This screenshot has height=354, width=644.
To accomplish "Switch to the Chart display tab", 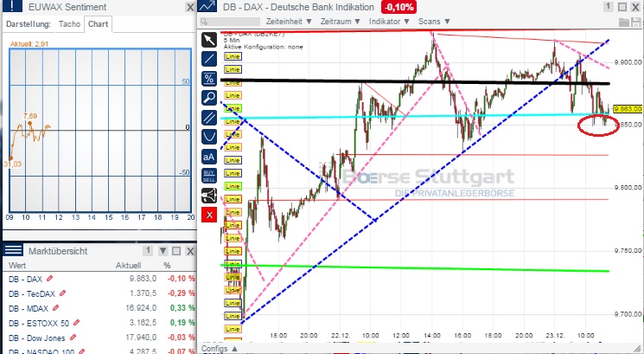I will click(99, 24).
